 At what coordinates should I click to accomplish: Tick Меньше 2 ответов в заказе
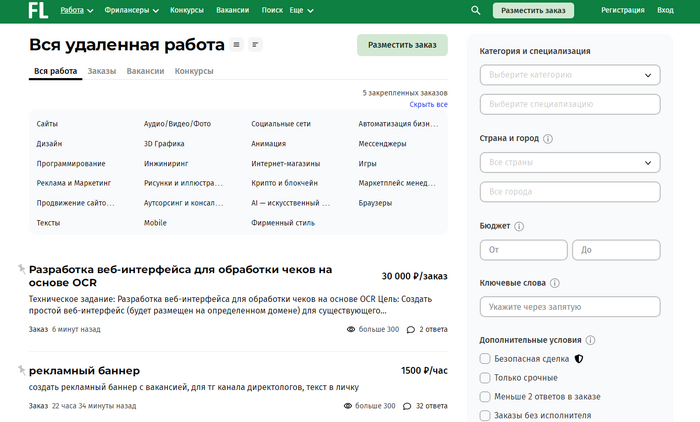tap(485, 397)
